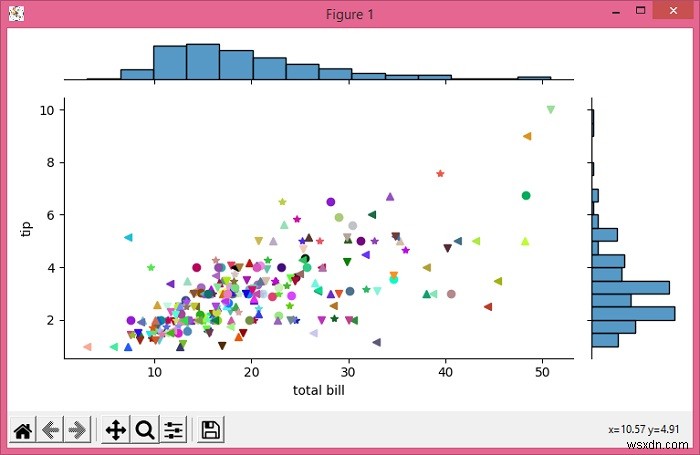Close the Figure 1 window
700x455 pixels.
tap(673, 11)
